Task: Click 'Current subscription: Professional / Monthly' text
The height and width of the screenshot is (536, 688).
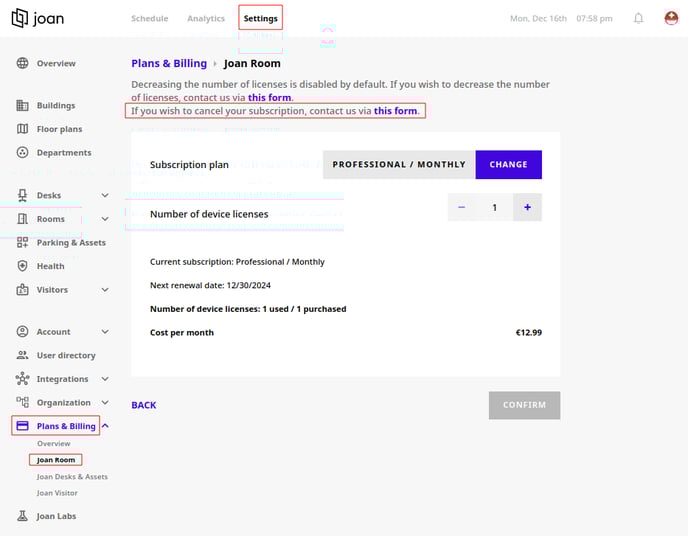Action: tap(237, 262)
